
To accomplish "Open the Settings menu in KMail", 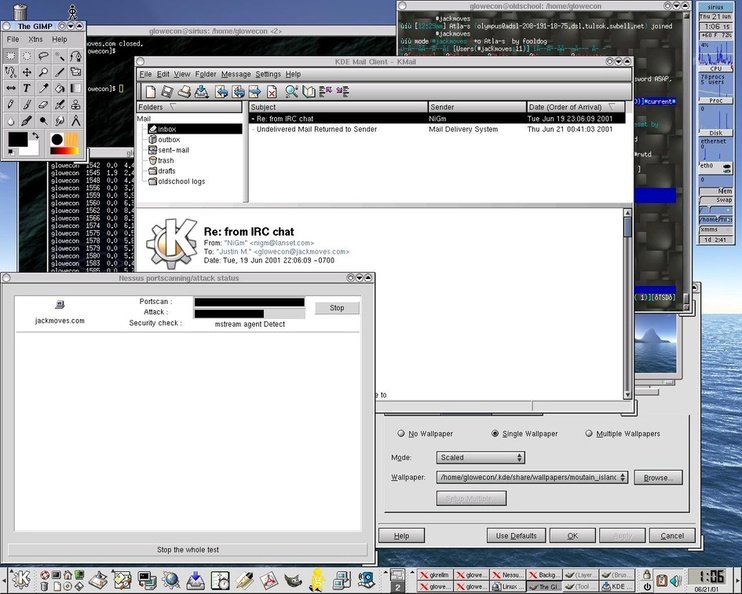I will click(x=268, y=74).
